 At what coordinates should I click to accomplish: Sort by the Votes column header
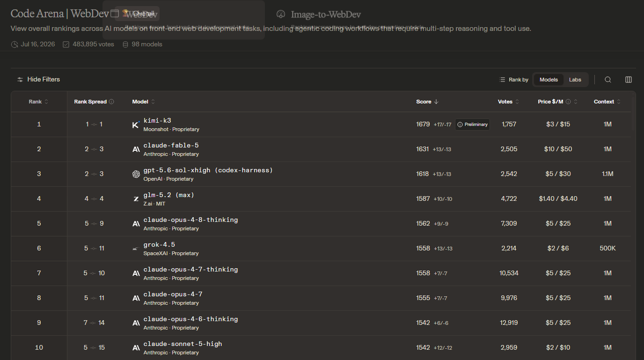click(508, 102)
